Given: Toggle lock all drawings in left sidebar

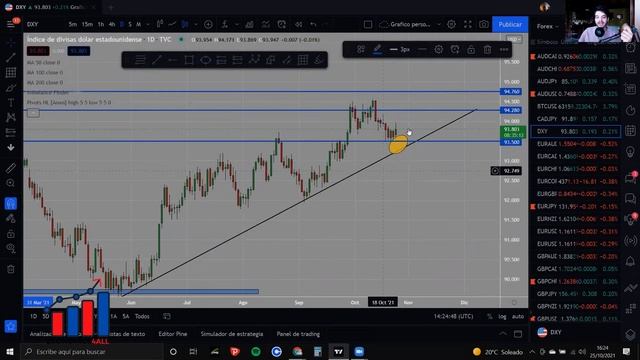Looking at the screenshot, I should click(11, 234).
